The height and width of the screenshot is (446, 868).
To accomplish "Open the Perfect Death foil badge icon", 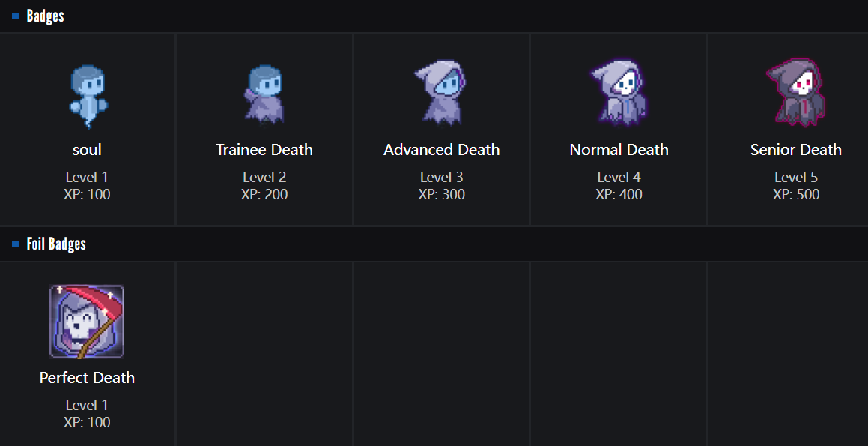I will point(87,322).
